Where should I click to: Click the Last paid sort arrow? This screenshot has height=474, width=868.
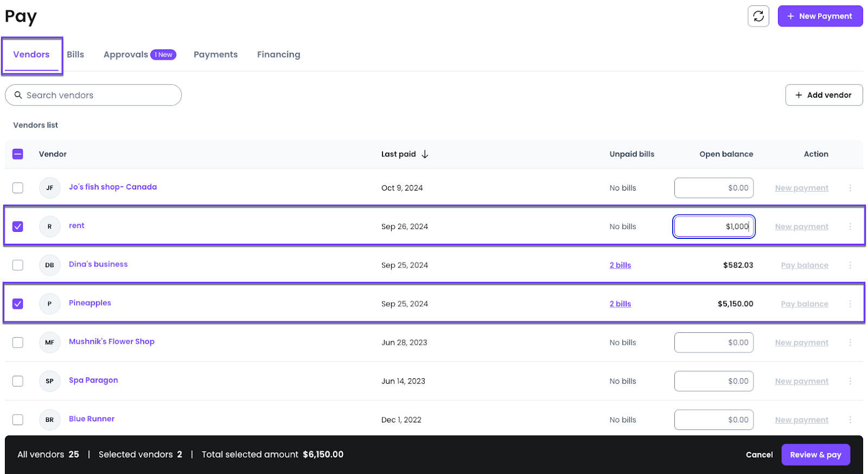[x=425, y=154]
